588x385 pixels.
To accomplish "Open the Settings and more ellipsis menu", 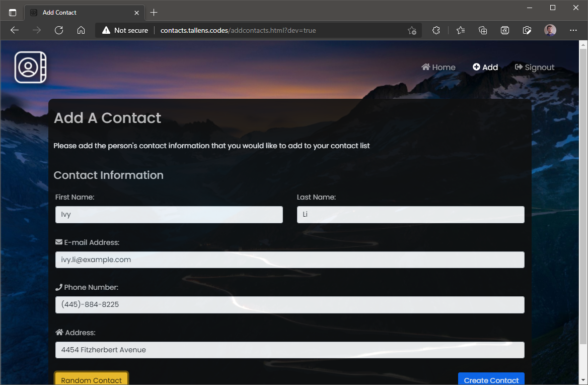I will coord(573,30).
